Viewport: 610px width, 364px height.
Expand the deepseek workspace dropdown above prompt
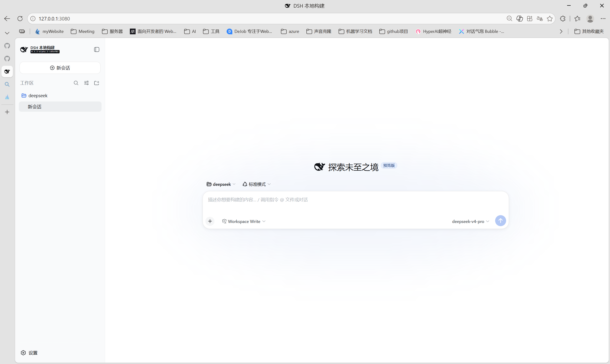click(x=221, y=184)
